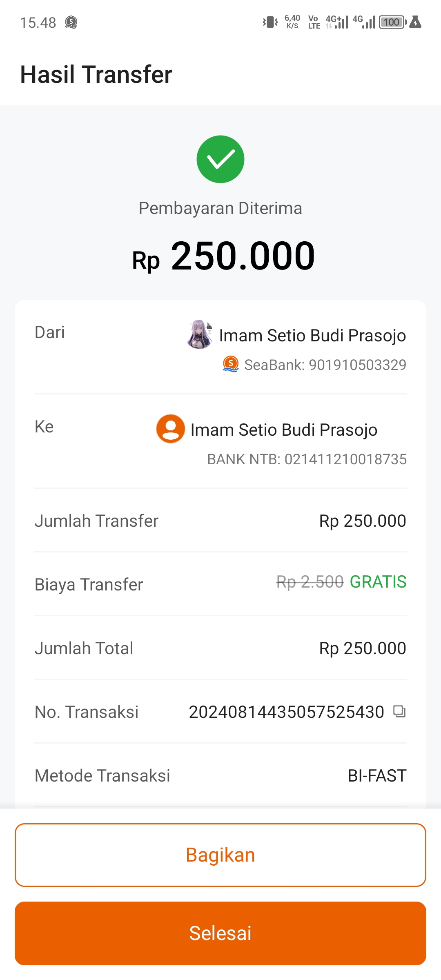Tap the vibrate mode status icon

click(270, 22)
